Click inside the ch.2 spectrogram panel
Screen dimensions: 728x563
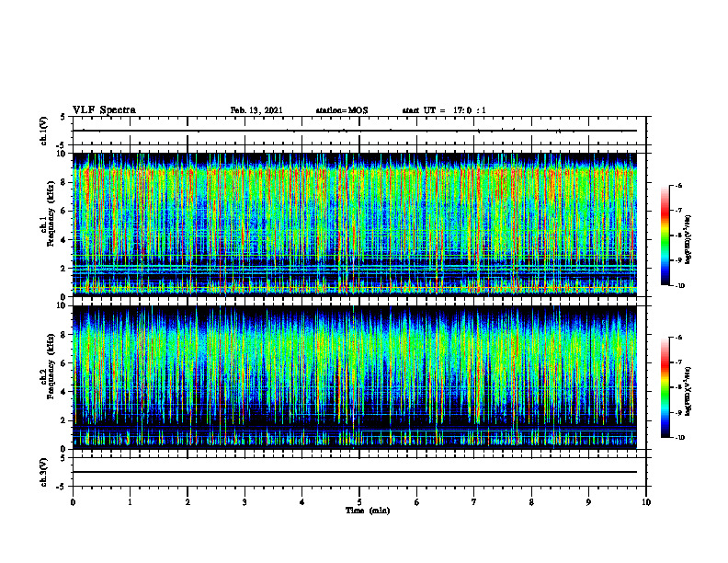(355, 377)
